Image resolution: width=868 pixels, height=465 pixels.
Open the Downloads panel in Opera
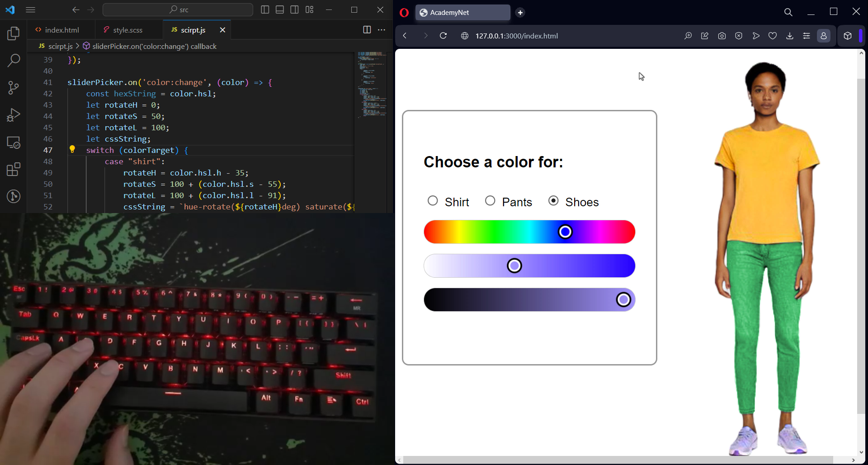tap(790, 36)
